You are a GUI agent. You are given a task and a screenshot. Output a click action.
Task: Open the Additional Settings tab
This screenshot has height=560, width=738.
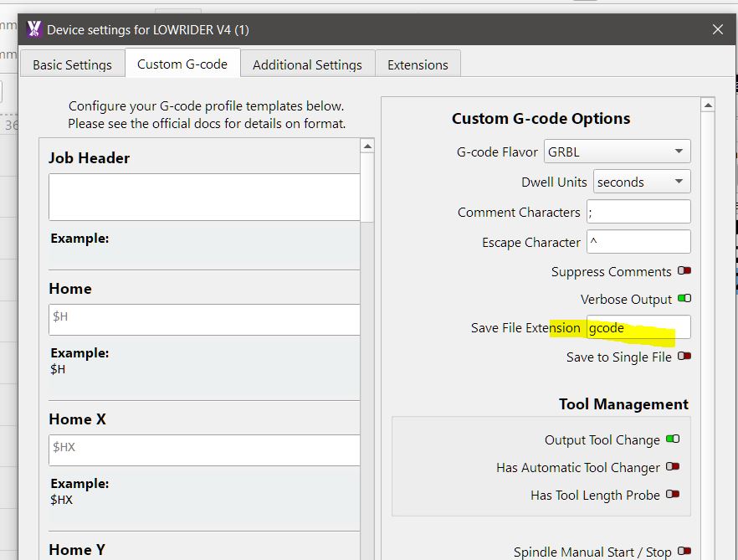[307, 64]
